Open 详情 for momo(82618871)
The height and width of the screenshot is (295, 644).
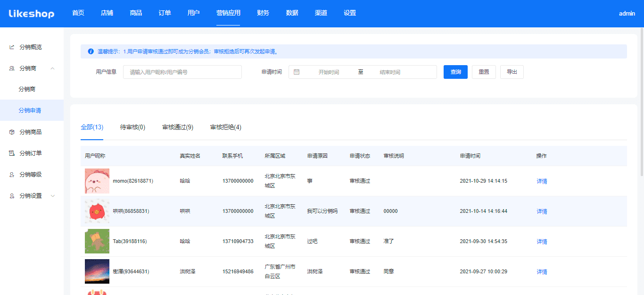542,181
